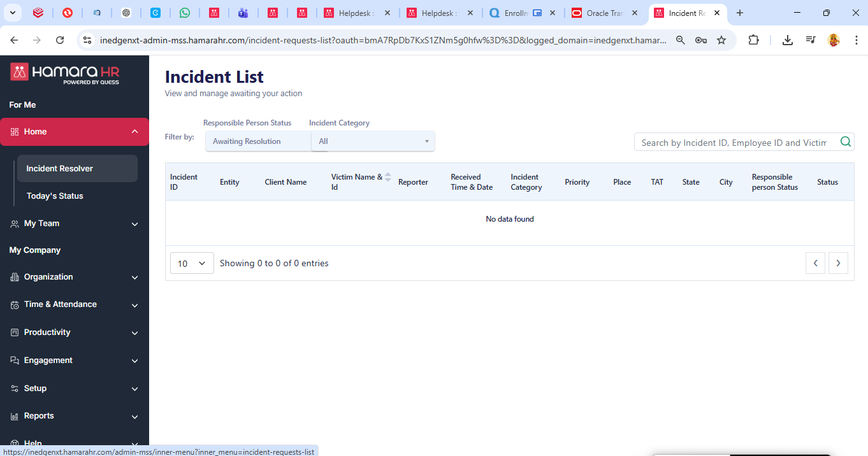The width and height of the screenshot is (868, 456).
Task: Expand the My Team menu chevron
Action: pos(134,224)
